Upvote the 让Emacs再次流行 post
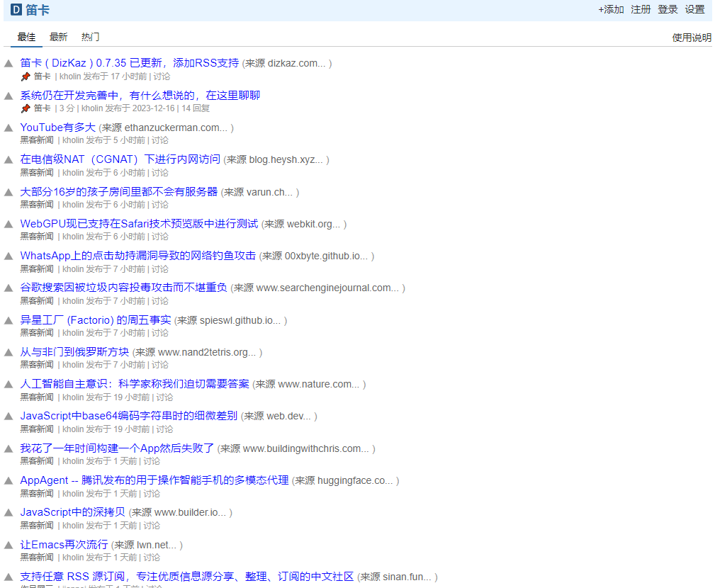This screenshot has width=715, height=588. coord(8,545)
